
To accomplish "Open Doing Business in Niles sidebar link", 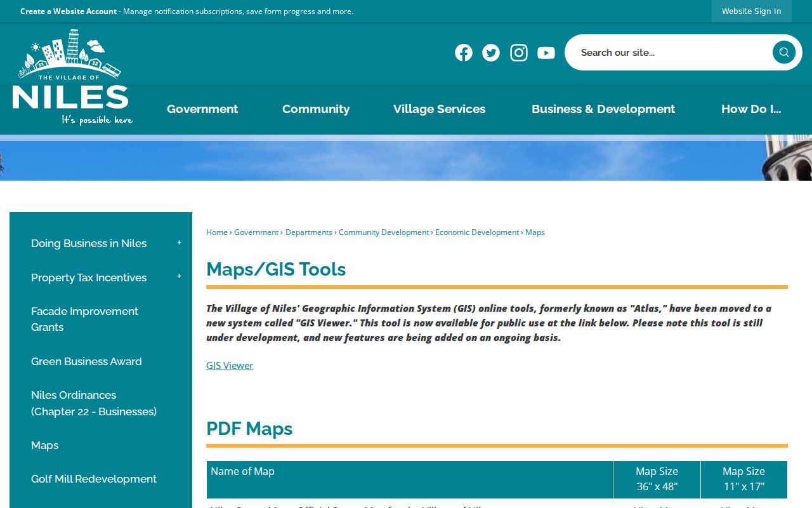I will tap(89, 243).
